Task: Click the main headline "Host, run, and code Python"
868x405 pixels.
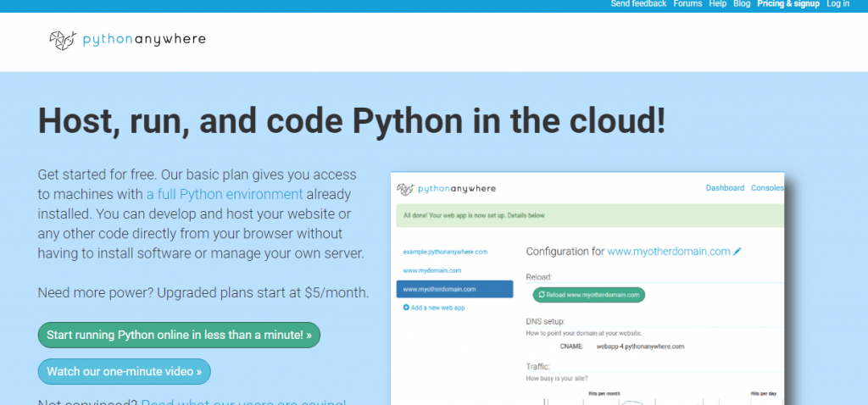Action: pyautogui.click(x=352, y=121)
